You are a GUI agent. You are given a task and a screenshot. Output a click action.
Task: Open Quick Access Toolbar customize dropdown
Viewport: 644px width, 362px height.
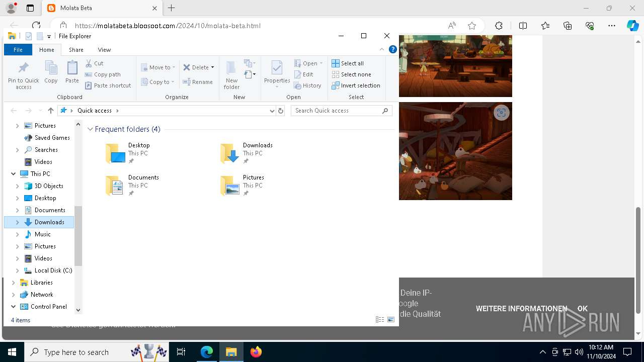(x=49, y=36)
